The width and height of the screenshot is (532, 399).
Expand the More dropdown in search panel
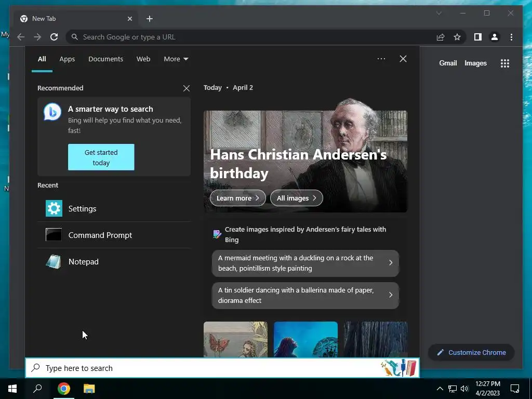tap(176, 59)
